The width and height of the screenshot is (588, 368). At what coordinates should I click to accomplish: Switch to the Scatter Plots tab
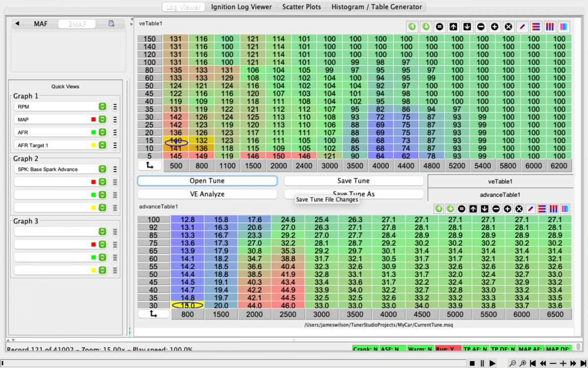pyautogui.click(x=301, y=7)
